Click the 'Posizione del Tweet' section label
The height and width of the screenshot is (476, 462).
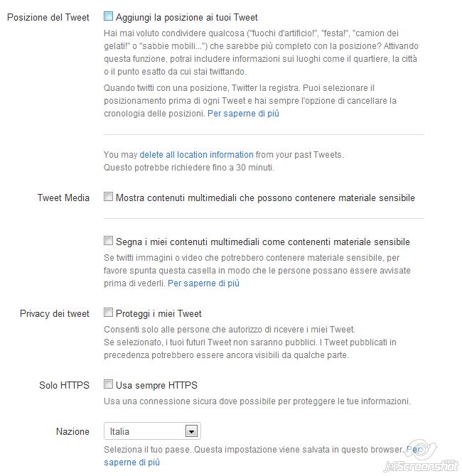(x=48, y=17)
